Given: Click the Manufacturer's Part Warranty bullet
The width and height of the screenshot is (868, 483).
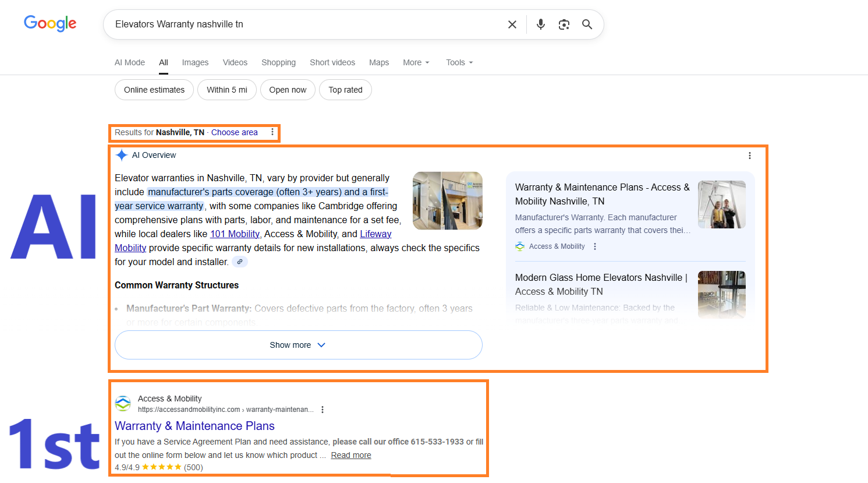Looking at the screenshot, I should (299, 315).
